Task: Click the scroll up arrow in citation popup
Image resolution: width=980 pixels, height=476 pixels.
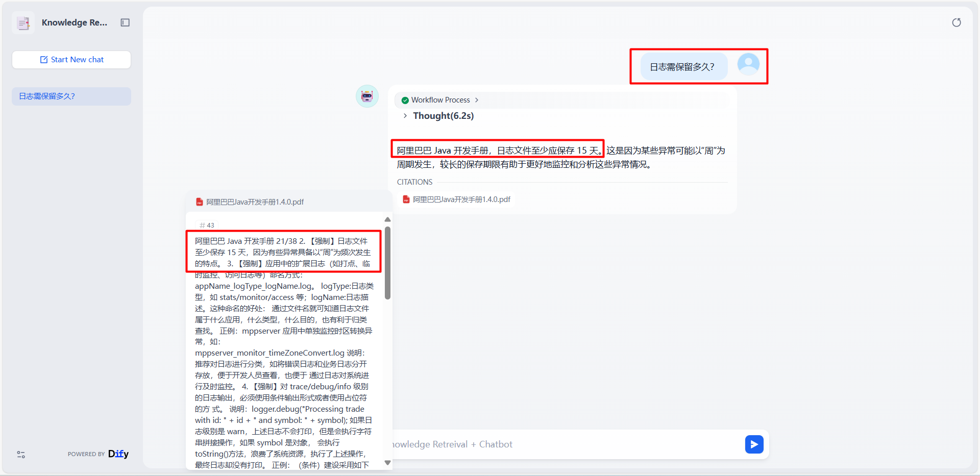Action: (387, 219)
